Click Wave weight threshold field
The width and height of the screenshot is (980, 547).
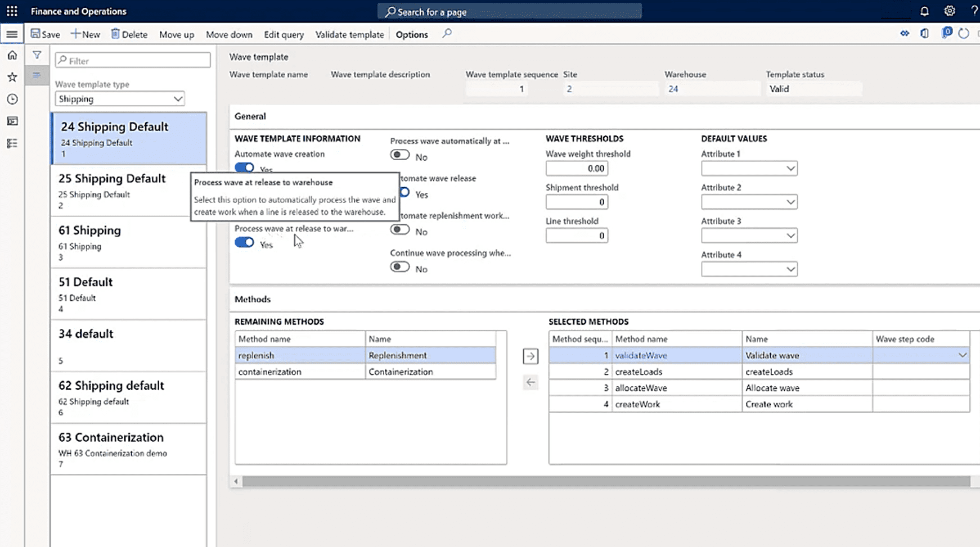[577, 168]
